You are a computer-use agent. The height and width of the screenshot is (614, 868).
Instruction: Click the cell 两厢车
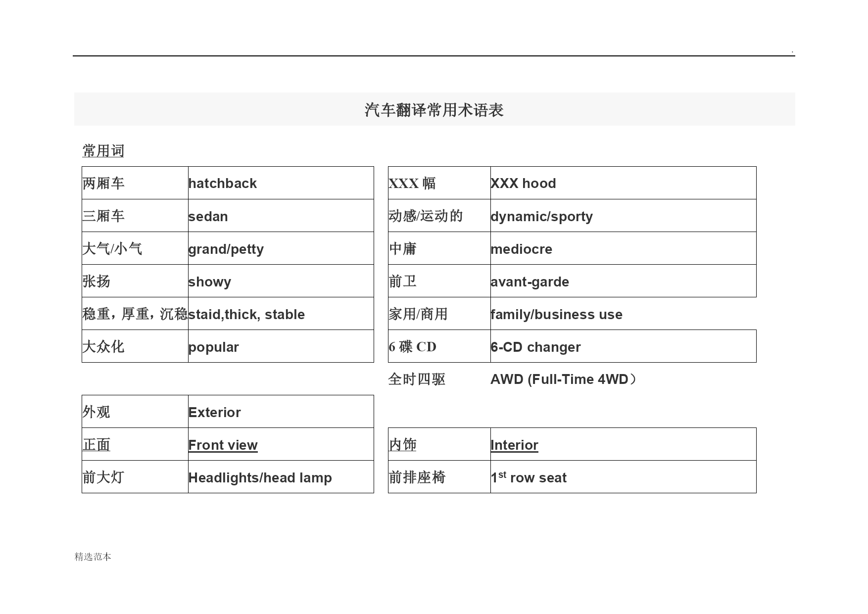(135, 183)
